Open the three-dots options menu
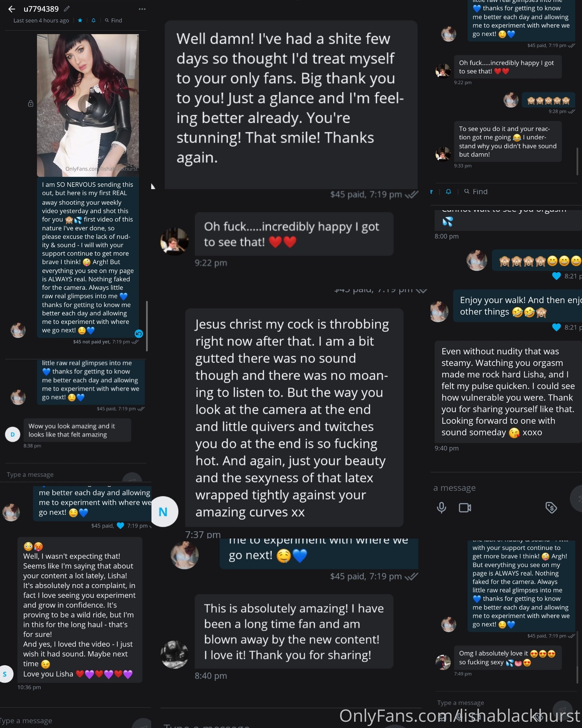This screenshot has width=582, height=728. [142, 9]
